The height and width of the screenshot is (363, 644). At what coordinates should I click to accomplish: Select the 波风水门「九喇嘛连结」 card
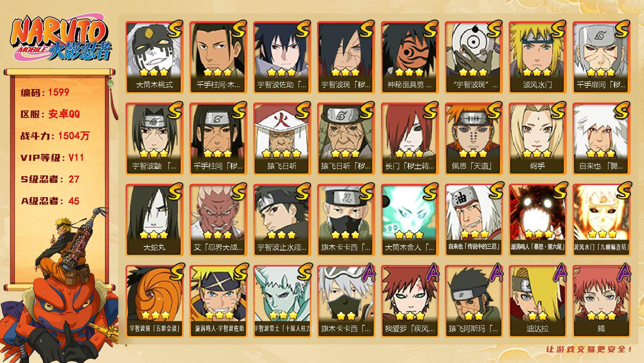(x=601, y=220)
